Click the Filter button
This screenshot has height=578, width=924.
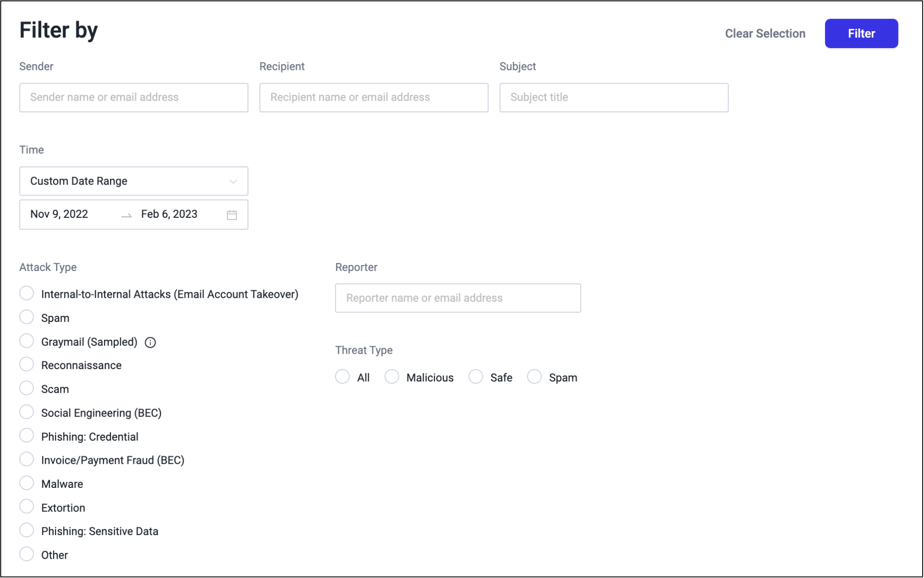[861, 33]
